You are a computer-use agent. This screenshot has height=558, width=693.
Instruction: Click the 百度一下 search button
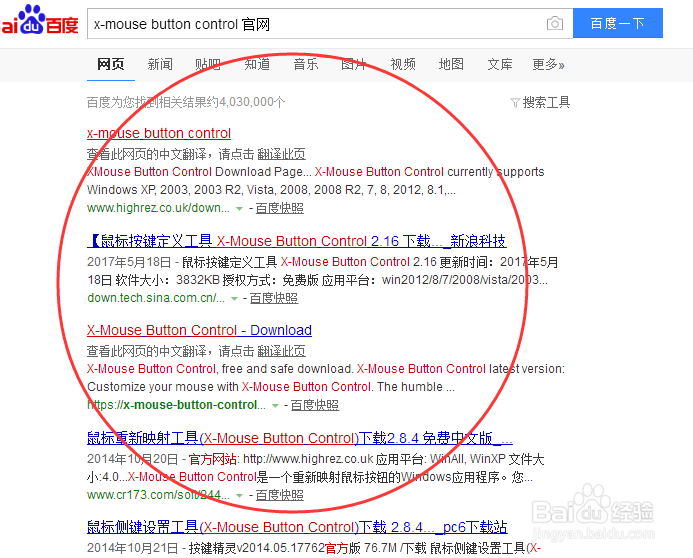tap(618, 23)
